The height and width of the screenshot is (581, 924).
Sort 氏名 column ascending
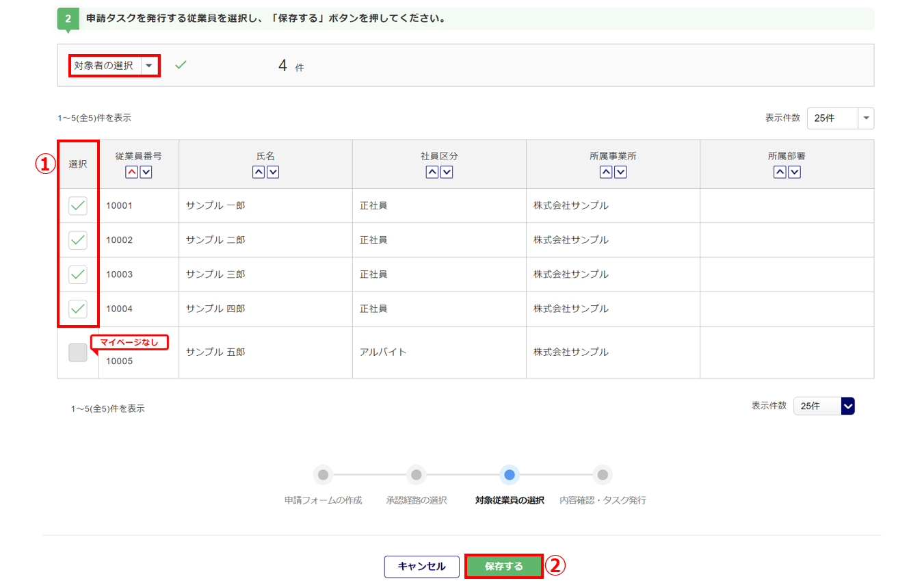click(x=259, y=172)
